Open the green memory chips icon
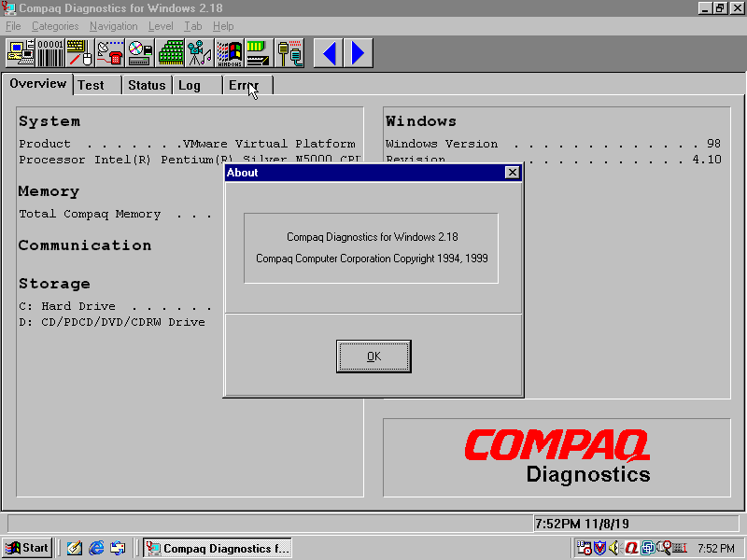The height and width of the screenshot is (560, 747). point(170,53)
